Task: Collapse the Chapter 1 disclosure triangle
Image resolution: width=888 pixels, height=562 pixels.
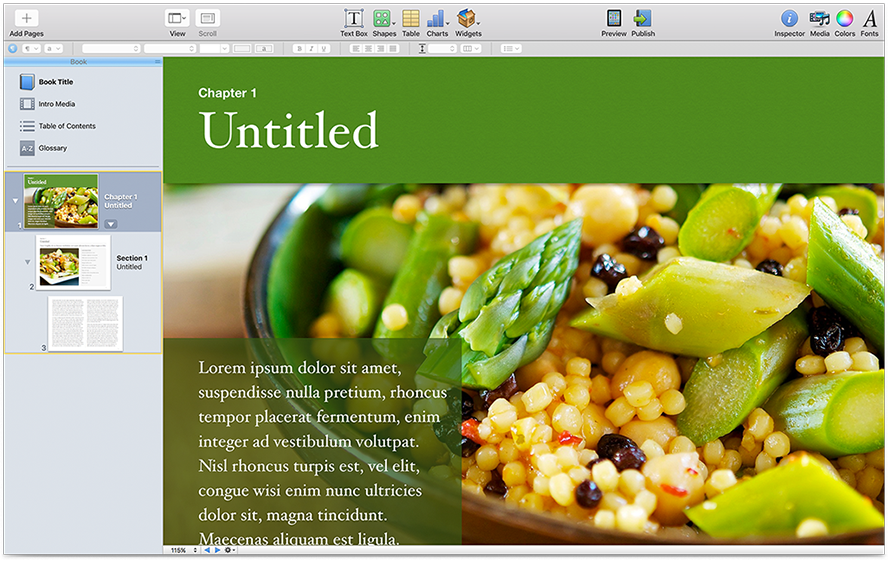Action: (x=14, y=201)
